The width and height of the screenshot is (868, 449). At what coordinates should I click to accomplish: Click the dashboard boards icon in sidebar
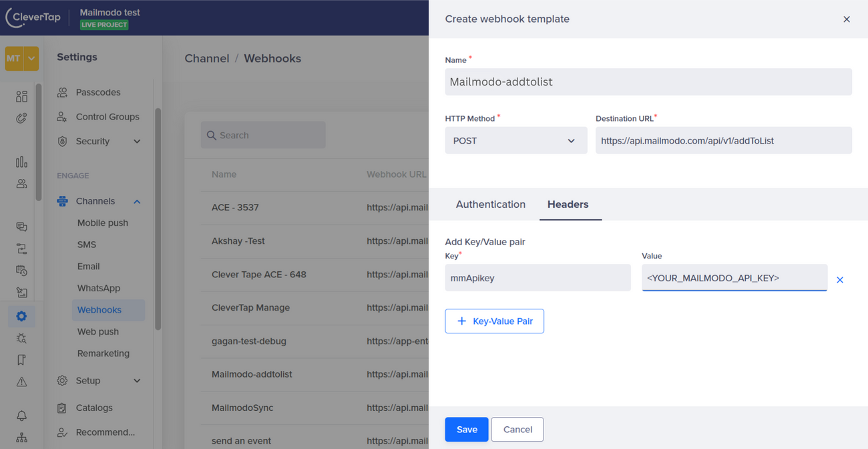pos(21,97)
